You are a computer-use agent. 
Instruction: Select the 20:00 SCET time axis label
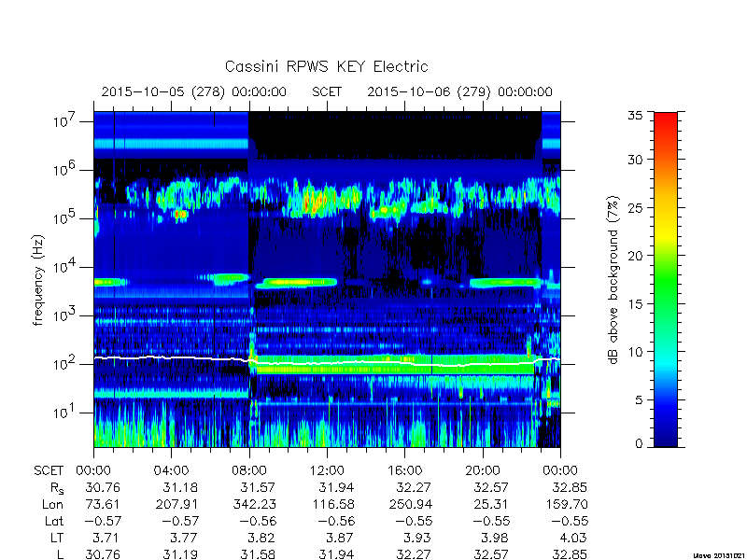pyautogui.click(x=483, y=470)
